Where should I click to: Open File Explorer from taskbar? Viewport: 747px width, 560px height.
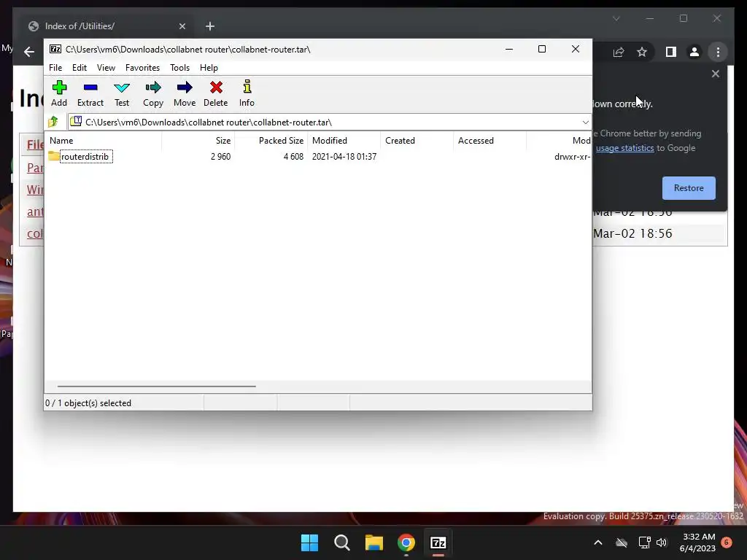[374, 542]
